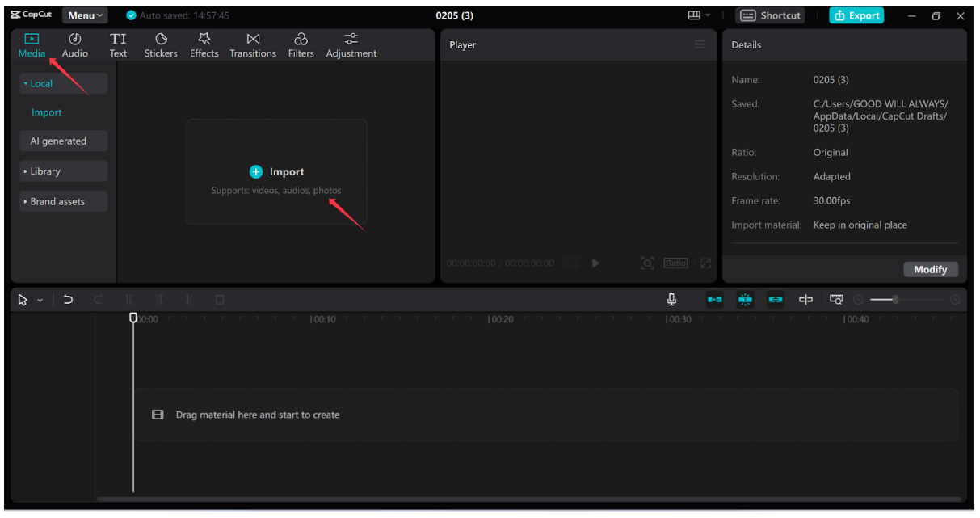980x518 pixels.
Task: Open the Media tab
Action: pyautogui.click(x=32, y=45)
